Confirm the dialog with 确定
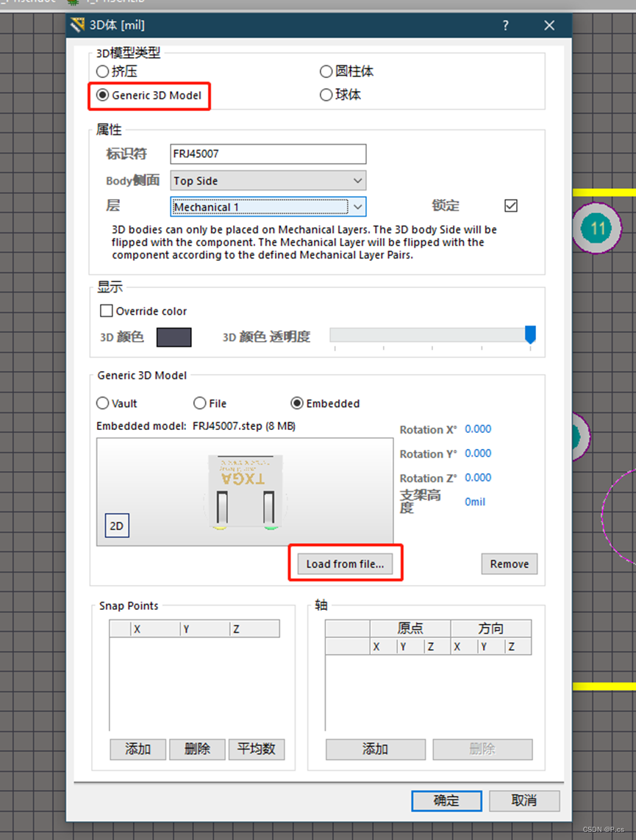 (x=446, y=801)
